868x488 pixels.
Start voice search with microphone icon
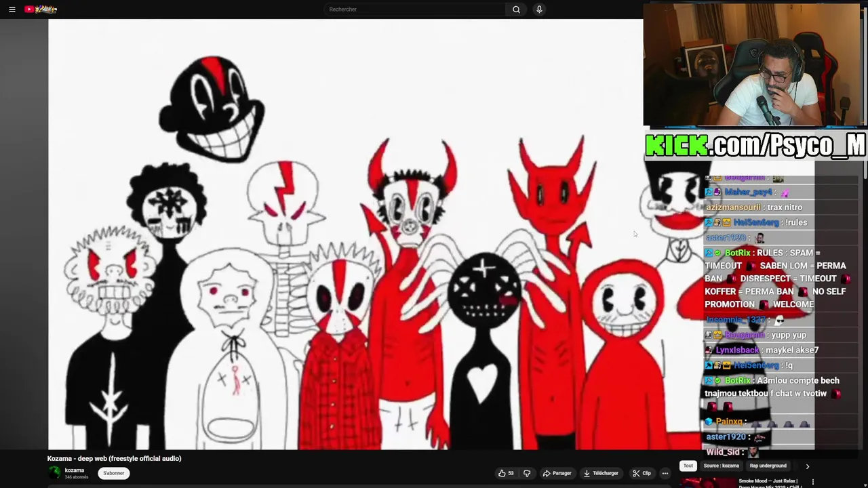coord(539,9)
